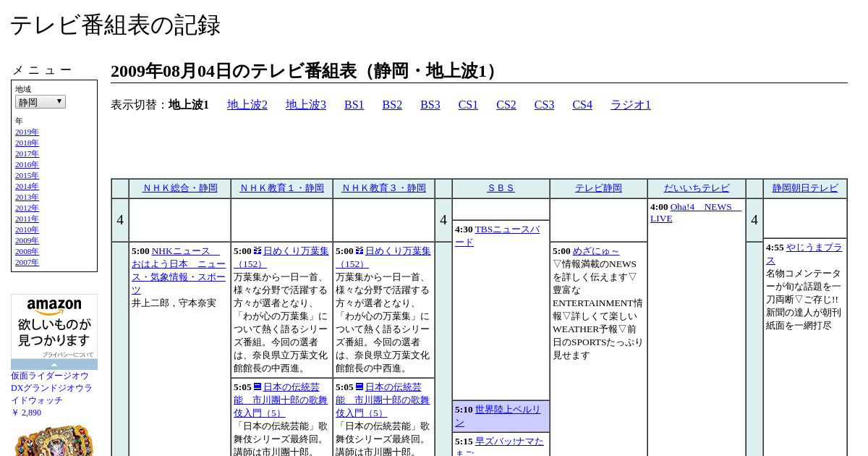
Task: Switch to the CS2 listing
Action: pyautogui.click(x=506, y=105)
